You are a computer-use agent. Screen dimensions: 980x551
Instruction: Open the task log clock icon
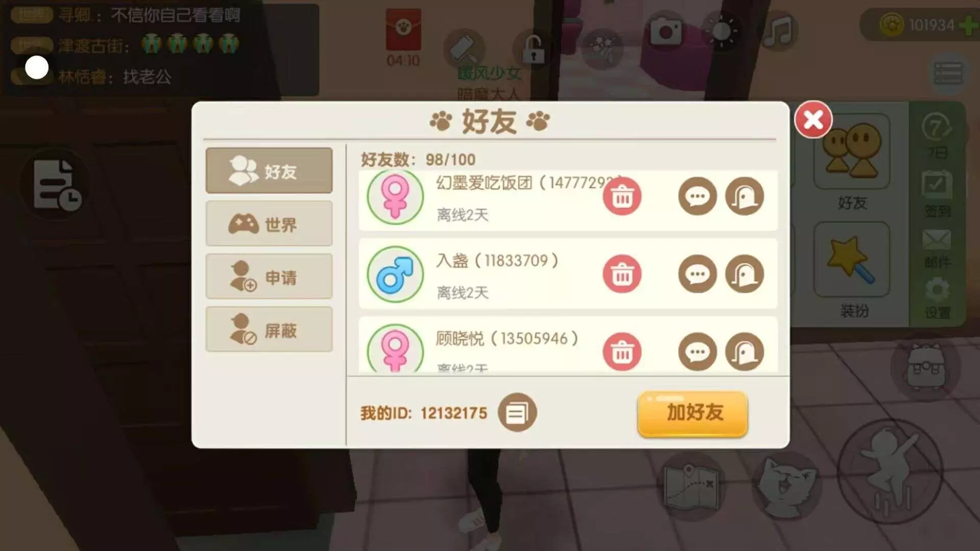[56, 184]
